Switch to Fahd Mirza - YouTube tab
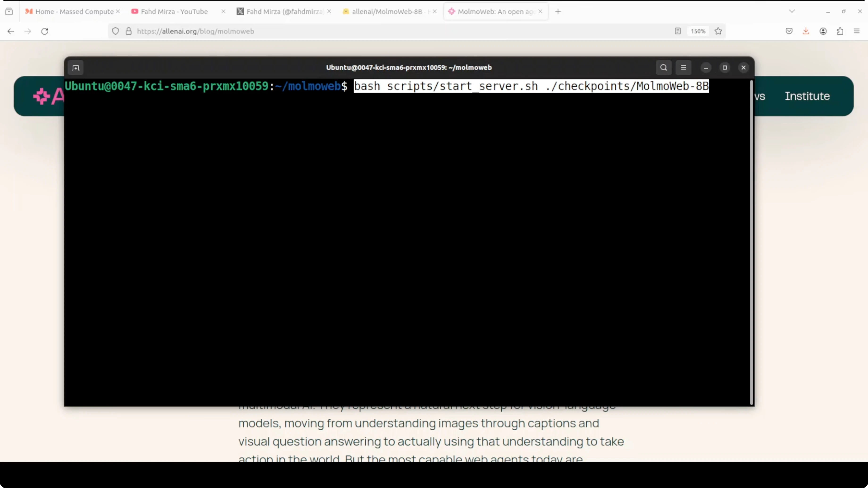This screenshot has width=868, height=488. [x=174, y=12]
